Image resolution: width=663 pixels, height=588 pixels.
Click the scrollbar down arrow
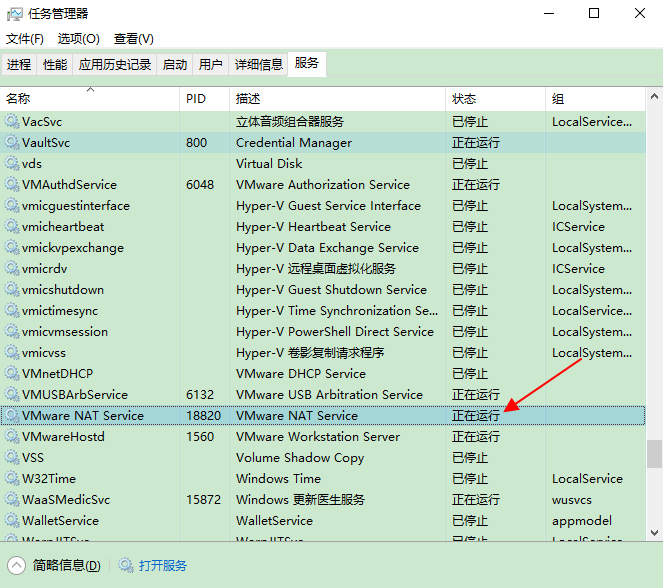tap(654, 533)
